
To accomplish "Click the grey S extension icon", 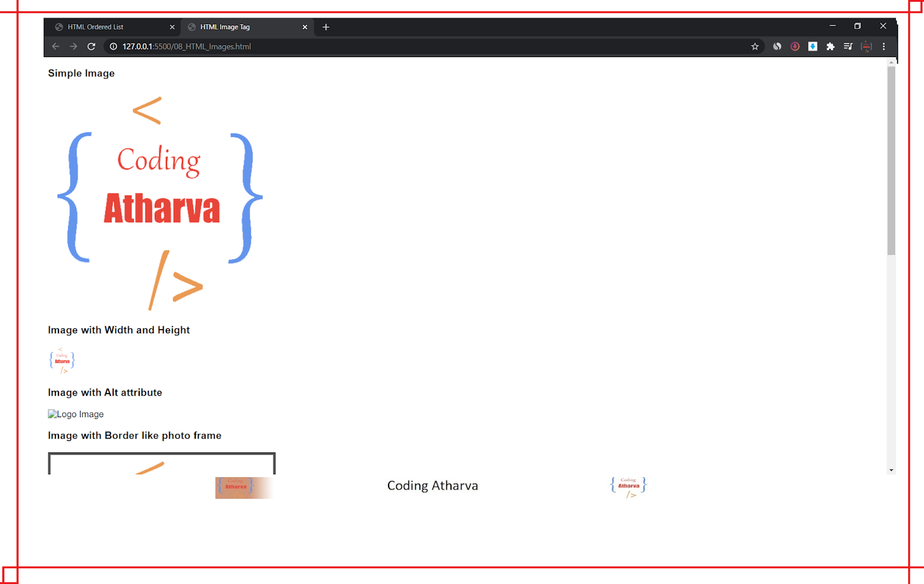I will pyautogui.click(x=777, y=46).
